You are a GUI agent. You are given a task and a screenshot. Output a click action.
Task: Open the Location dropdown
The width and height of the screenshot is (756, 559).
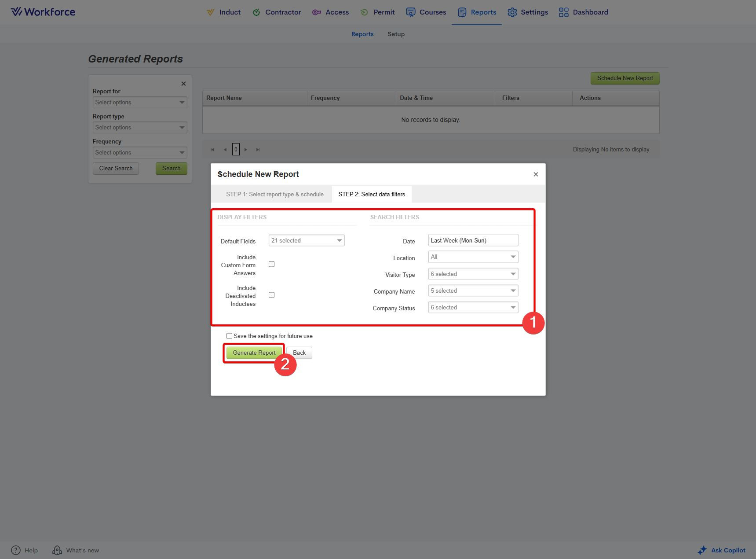click(473, 257)
